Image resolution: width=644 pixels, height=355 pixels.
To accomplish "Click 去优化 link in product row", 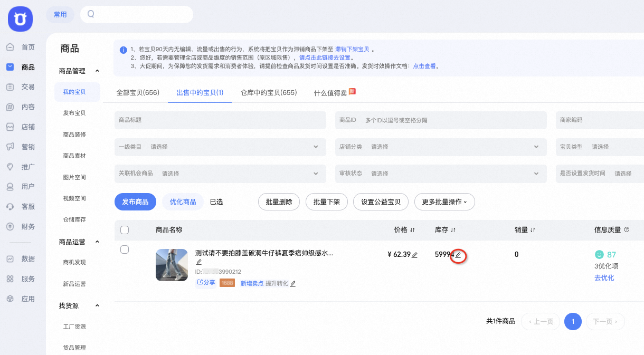I will point(604,277).
